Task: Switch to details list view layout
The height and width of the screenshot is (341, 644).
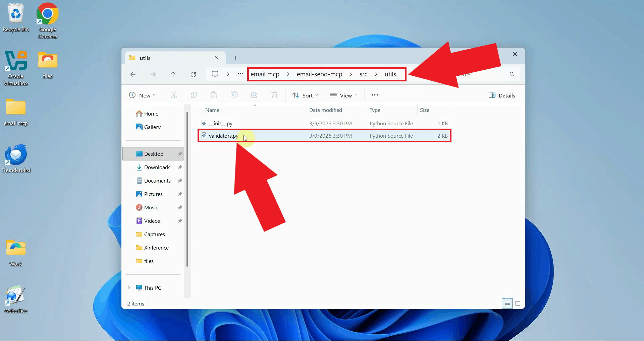Action: (x=507, y=303)
